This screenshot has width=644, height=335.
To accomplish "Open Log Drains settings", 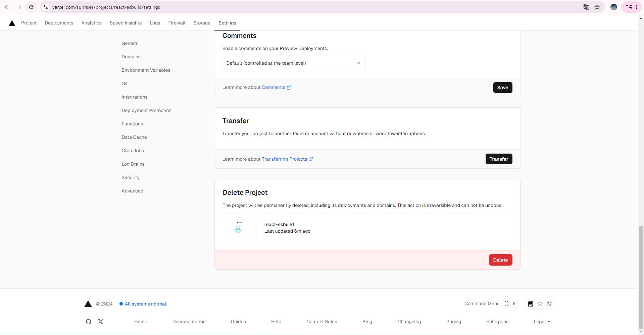I will (x=133, y=164).
